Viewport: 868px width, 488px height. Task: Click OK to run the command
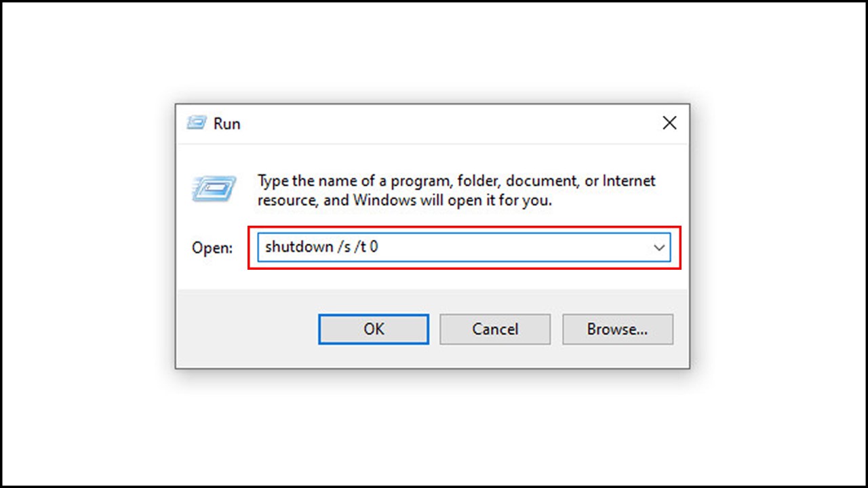(x=374, y=329)
